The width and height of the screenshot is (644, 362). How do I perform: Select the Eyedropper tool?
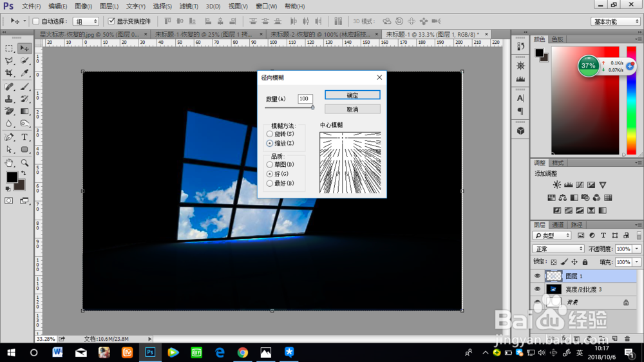click(x=24, y=73)
